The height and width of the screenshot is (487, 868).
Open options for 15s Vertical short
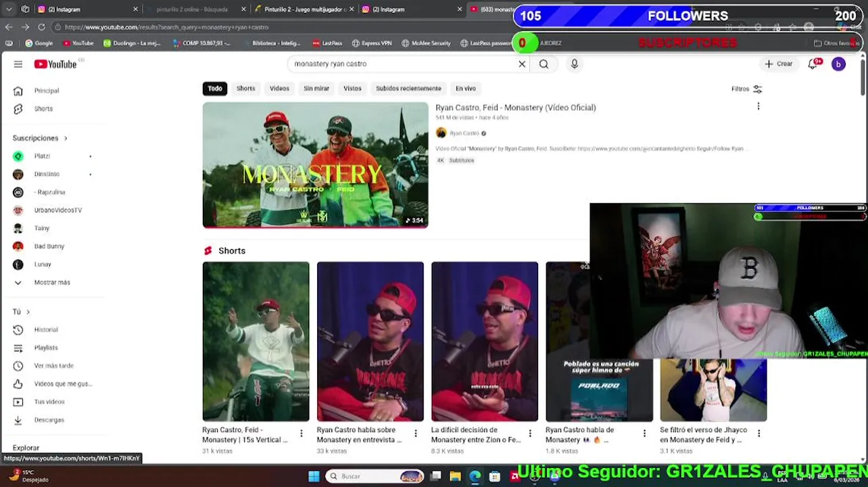(302, 433)
